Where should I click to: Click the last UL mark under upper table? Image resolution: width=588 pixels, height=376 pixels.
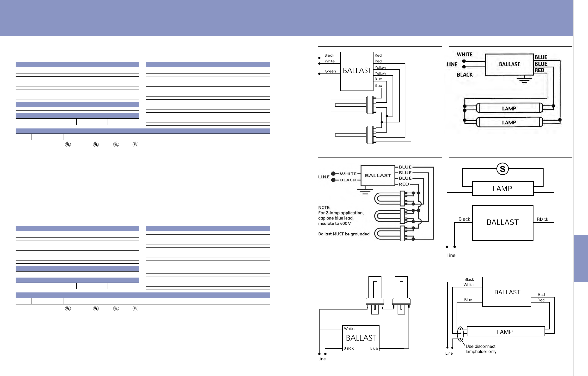pyautogui.click(x=135, y=144)
